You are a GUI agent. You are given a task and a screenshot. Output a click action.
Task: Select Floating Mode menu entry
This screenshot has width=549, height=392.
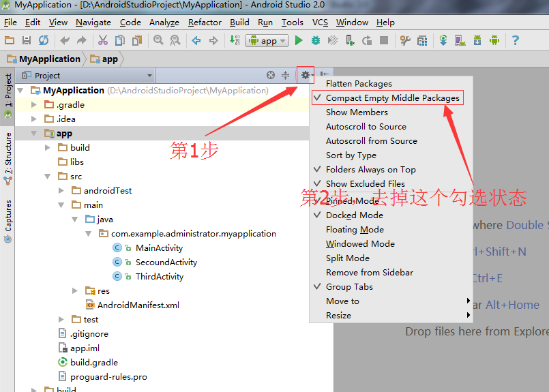pyautogui.click(x=391, y=230)
